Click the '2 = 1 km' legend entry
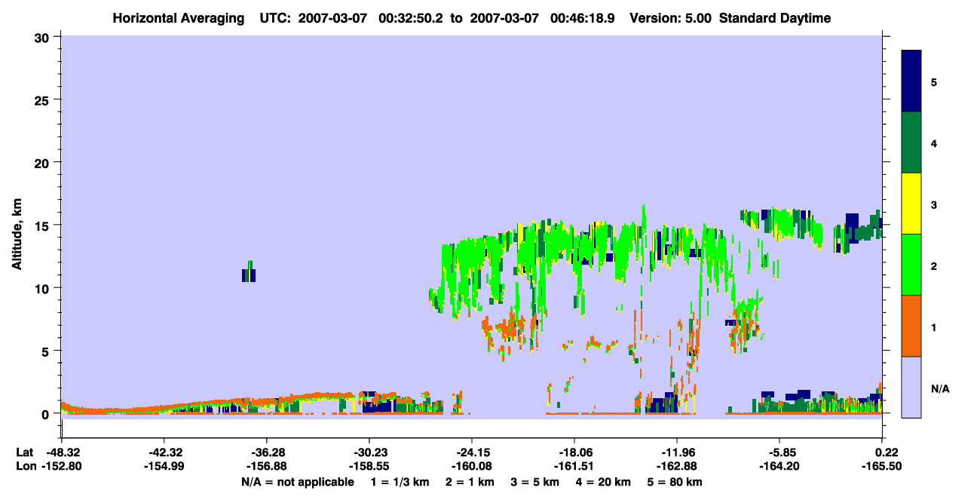Viewport: 980px width, 503px height. 470,482
